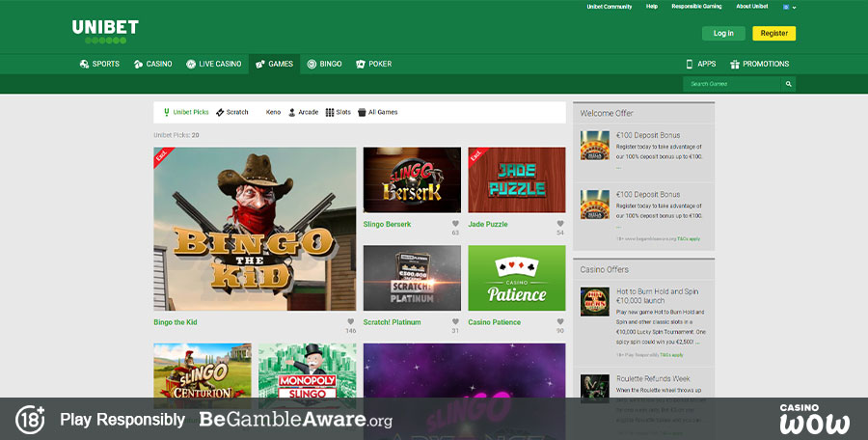This screenshot has width=868, height=440.
Task: Go to Live Casino
Action: [214, 64]
